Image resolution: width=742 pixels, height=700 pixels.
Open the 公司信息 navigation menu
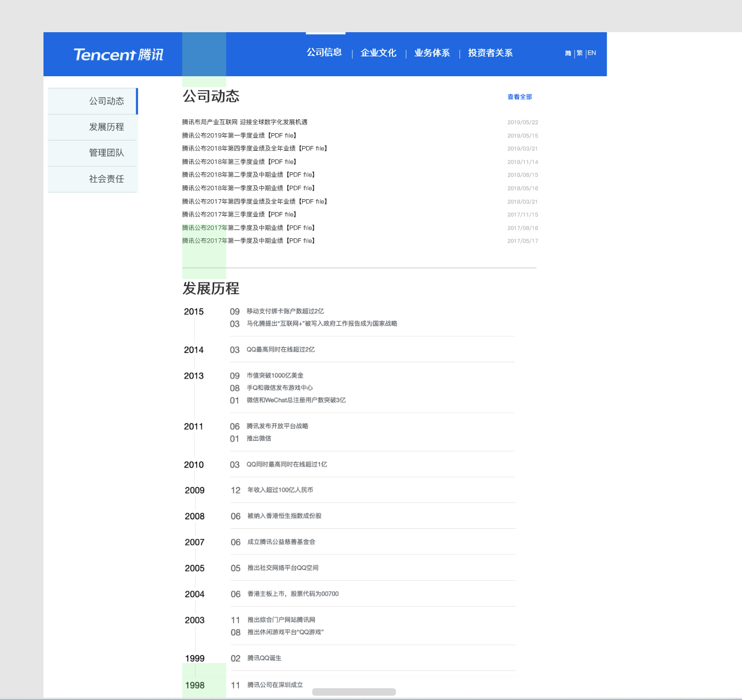[x=324, y=53]
